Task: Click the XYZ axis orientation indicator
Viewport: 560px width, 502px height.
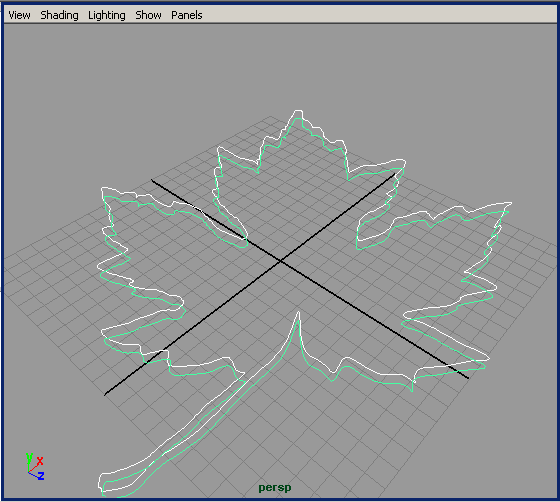Action: [x=35, y=467]
